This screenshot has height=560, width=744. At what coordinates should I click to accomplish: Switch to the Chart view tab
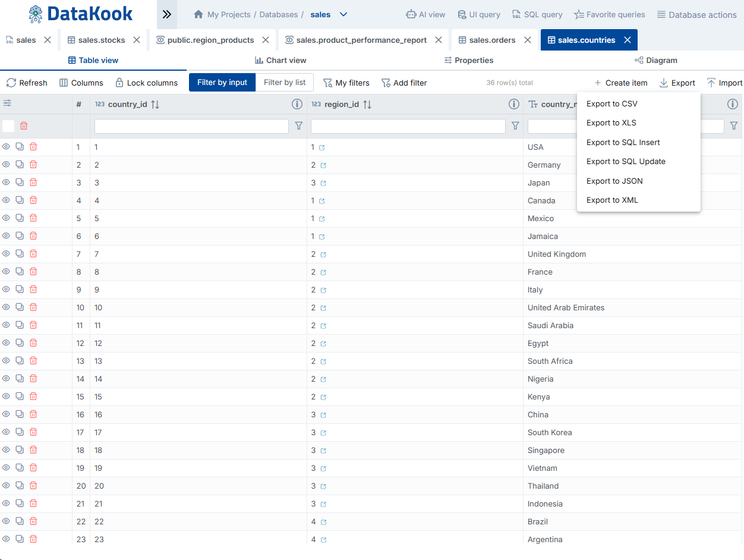280,60
